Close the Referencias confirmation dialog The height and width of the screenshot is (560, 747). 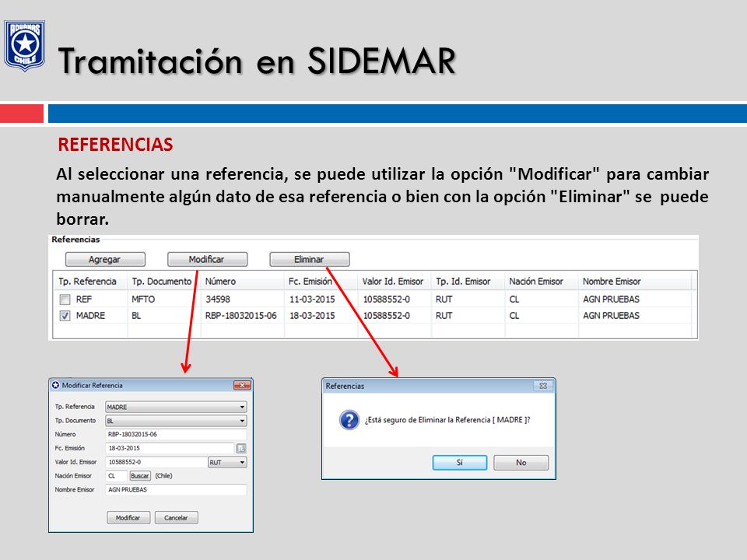pos(542,386)
